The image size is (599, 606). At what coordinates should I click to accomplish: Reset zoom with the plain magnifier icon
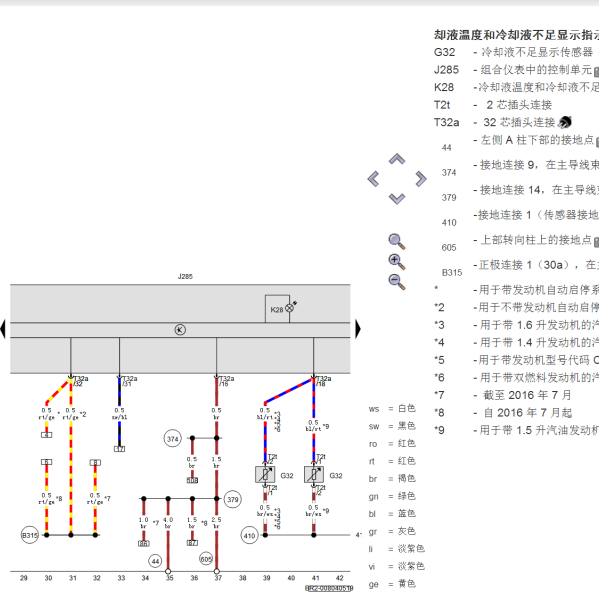[397, 242]
